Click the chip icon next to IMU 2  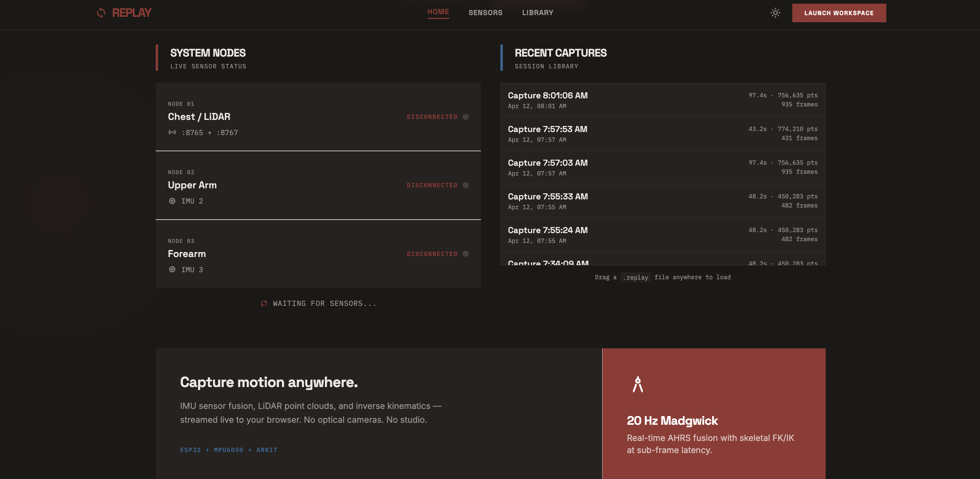[x=172, y=201]
